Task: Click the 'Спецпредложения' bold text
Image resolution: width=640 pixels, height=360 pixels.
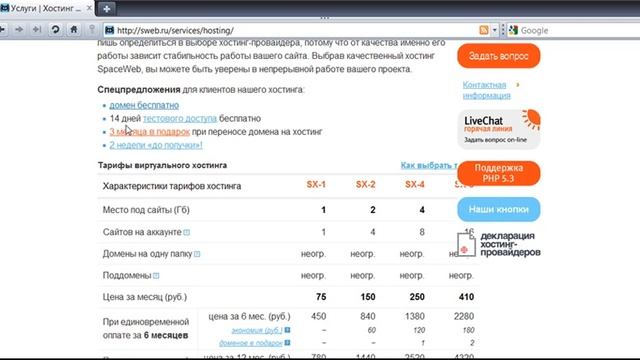Action: pos(139,89)
